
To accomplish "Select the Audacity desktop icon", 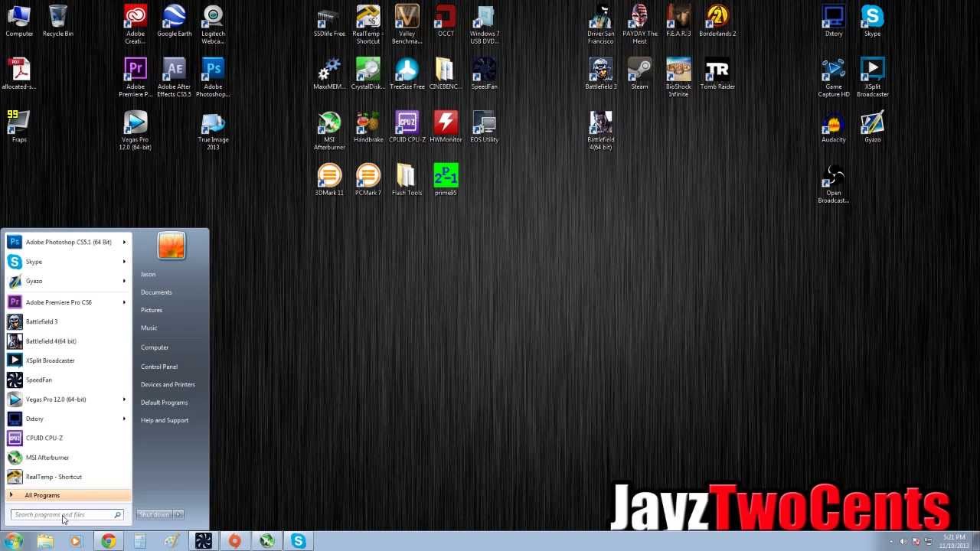I will pyautogui.click(x=833, y=126).
